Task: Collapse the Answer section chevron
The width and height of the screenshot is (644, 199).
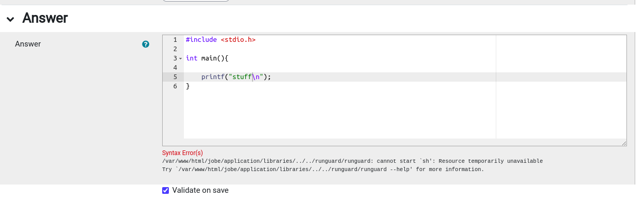Action: [x=10, y=19]
